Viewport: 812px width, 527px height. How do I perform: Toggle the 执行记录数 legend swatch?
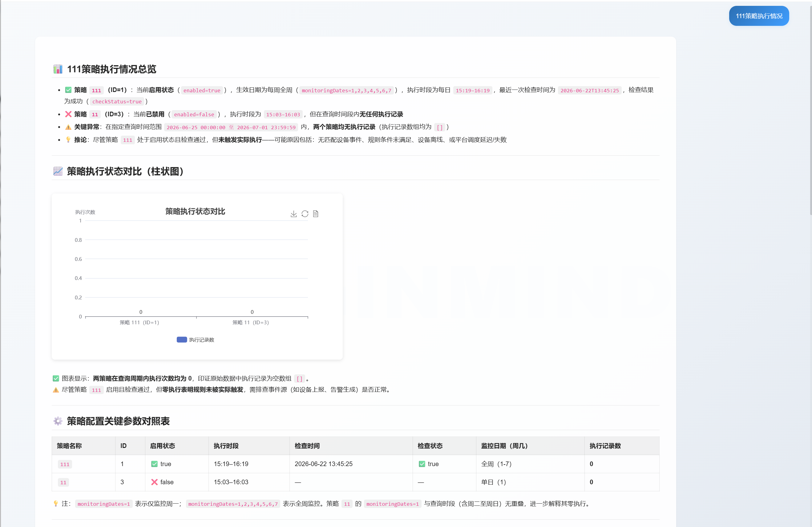click(182, 340)
